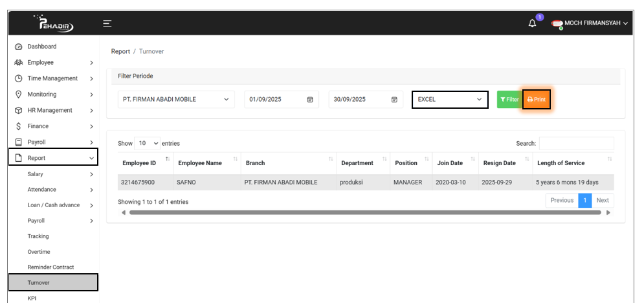Expand the Finance menu chevron
This screenshot has height=303, width=644.
[x=91, y=127]
